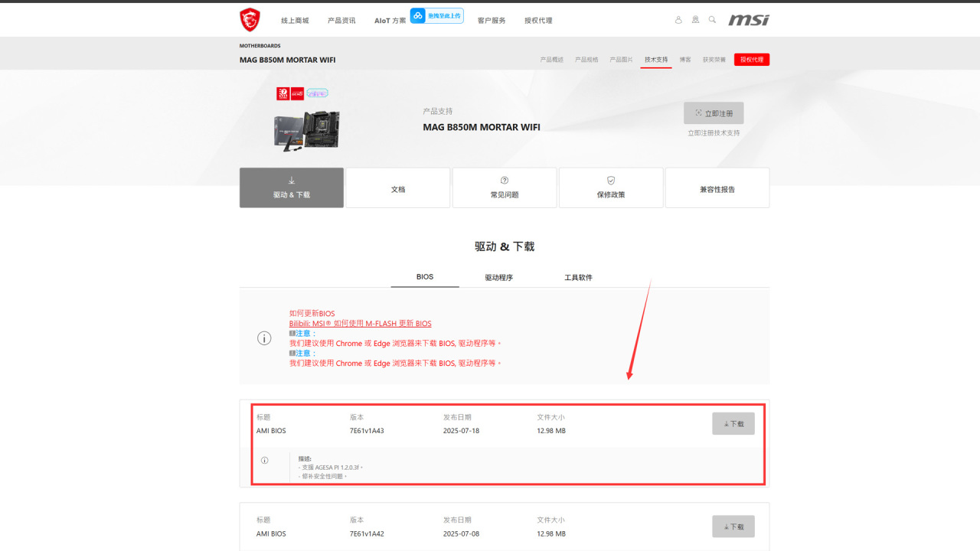Click the version text 7E61v1A42
Screen dimensions: 980x551
(367, 534)
